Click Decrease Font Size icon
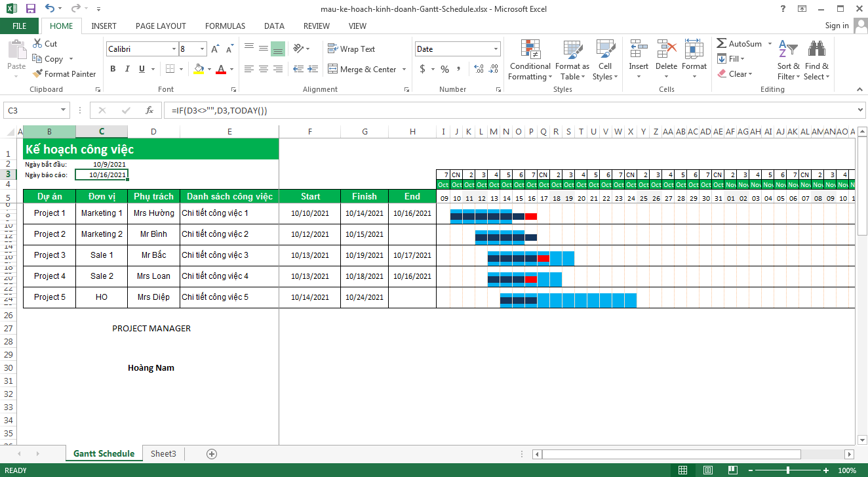The height and width of the screenshot is (477, 868). (x=229, y=49)
